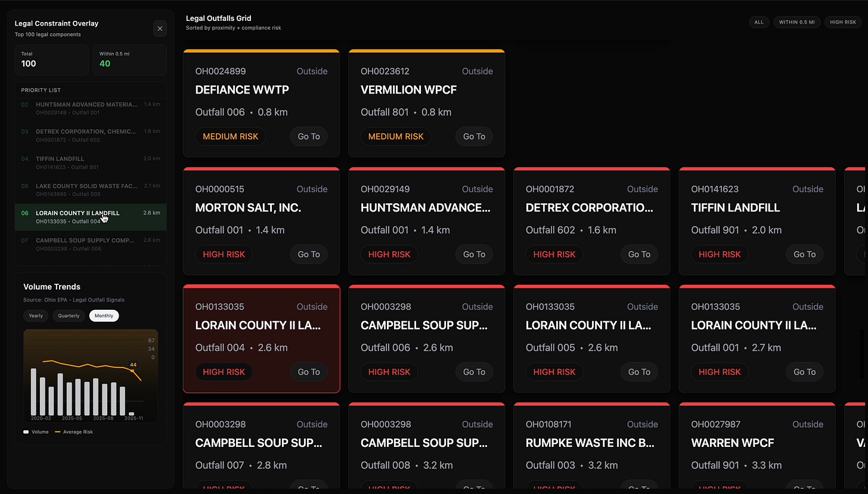This screenshot has height=494, width=868.
Task: Open the Warren WPCF card
Action: pyautogui.click(x=757, y=446)
